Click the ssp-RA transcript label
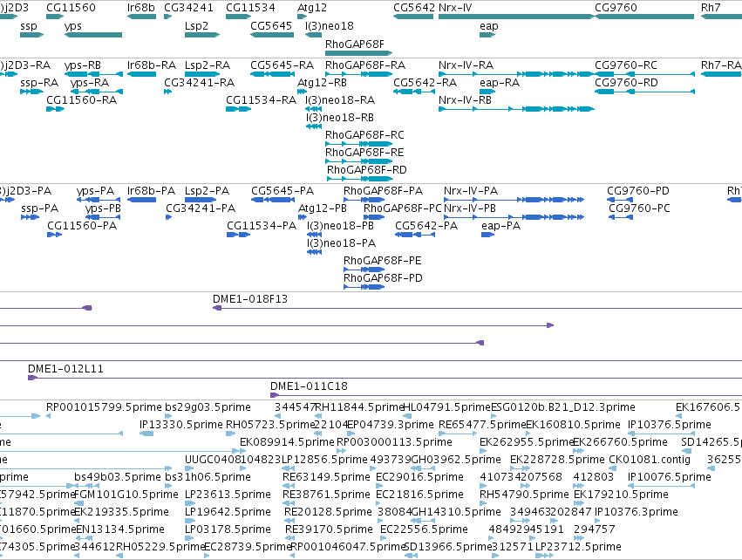 tap(39, 83)
